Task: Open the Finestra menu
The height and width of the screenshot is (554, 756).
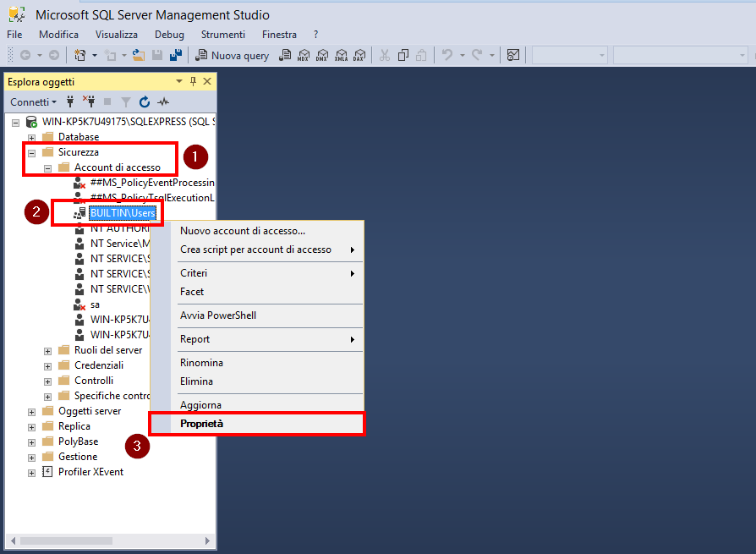Action: tap(279, 35)
